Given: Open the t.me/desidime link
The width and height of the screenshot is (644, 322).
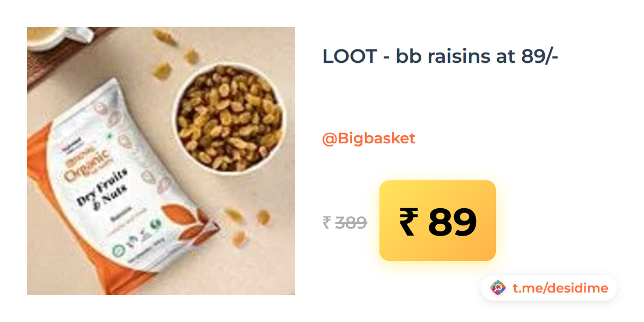Looking at the screenshot, I should pyautogui.click(x=560, y=288).
